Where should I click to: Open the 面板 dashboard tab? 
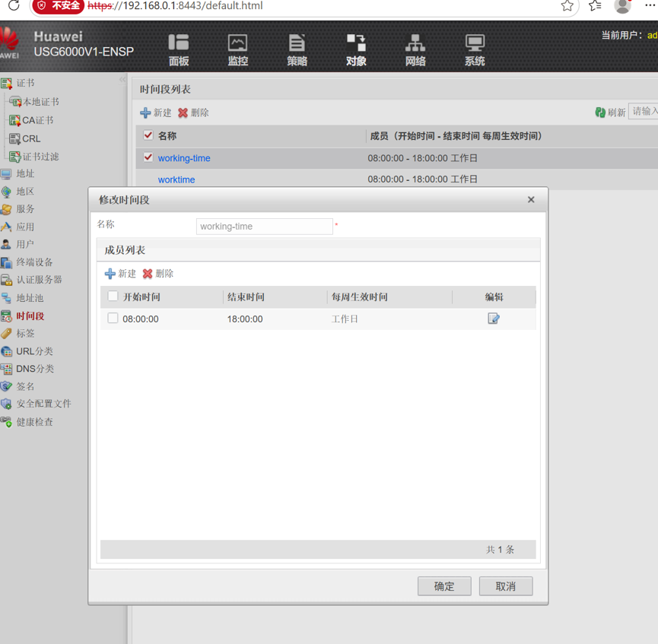click(x=179, y=50)
